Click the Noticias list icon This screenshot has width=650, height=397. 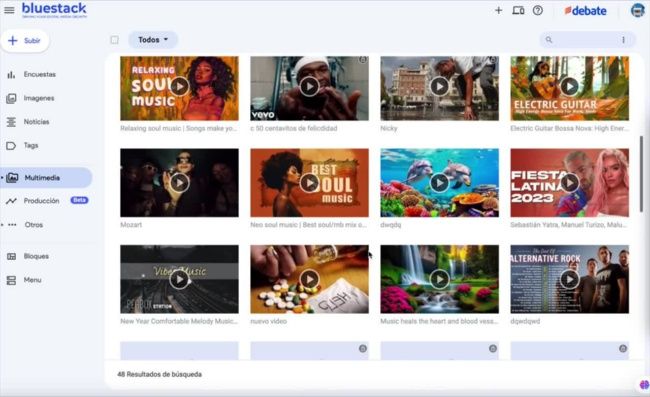point(11,122)
